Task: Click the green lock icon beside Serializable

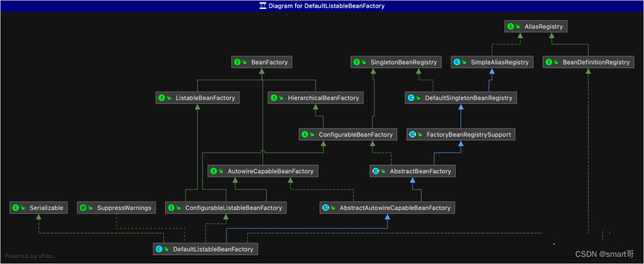Action: point(23,208)
